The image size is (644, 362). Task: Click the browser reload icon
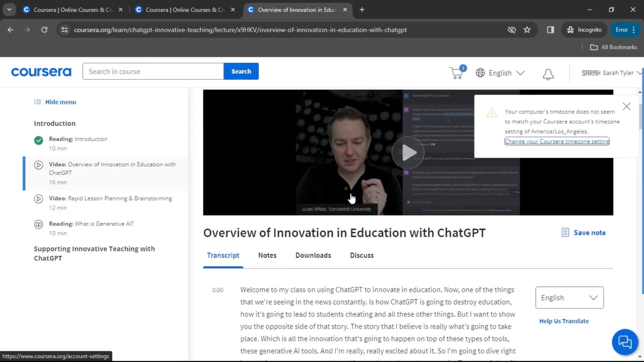44,30
